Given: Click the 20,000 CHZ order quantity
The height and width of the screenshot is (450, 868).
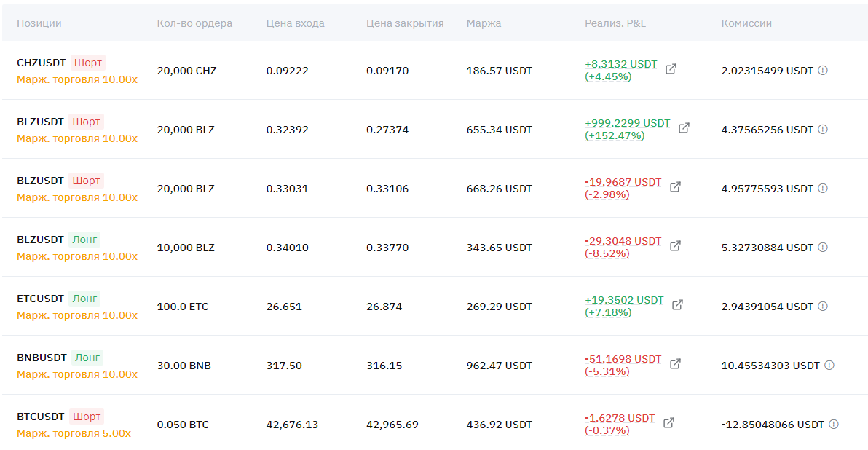Looking at the screenshot, I should click(x=186, y=71).
